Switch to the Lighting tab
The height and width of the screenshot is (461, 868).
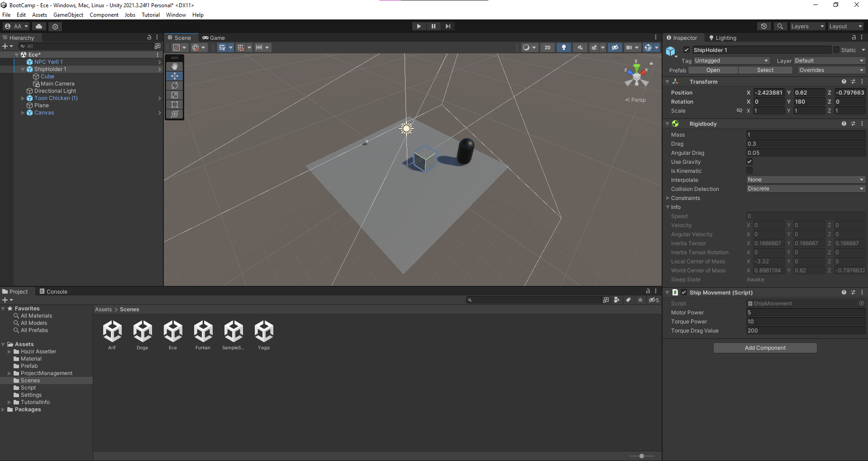click(x=722, y=38)
